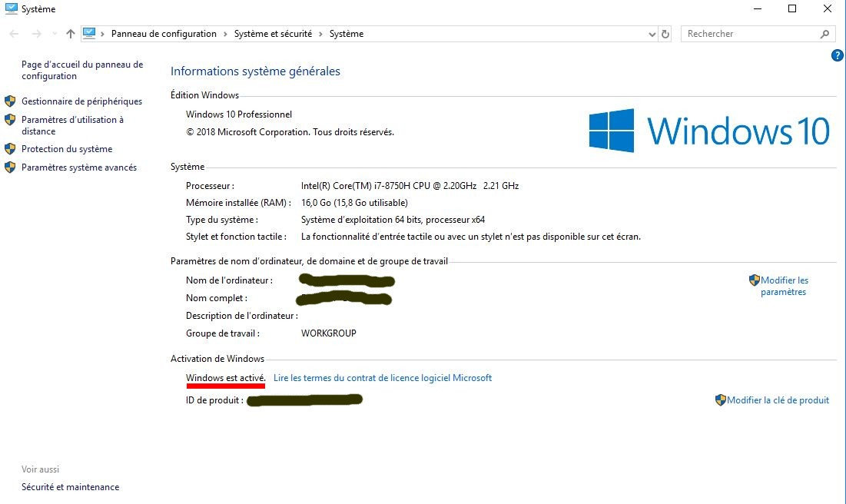Open Système et sécurité breadcrumb
Viewport: 846px width, 504px height.
(x=273, y=34)
